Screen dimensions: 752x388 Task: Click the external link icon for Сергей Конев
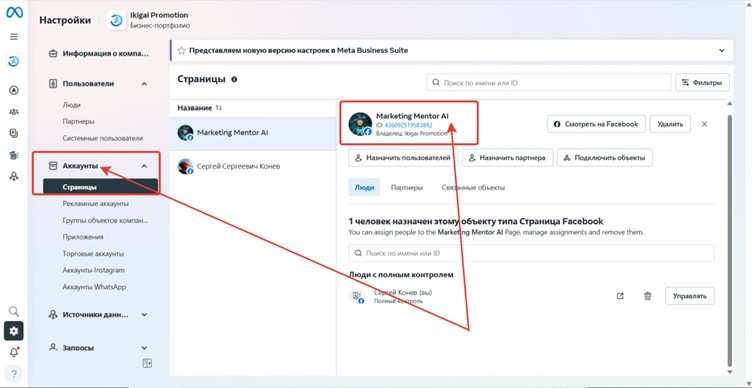coord(620,296)
